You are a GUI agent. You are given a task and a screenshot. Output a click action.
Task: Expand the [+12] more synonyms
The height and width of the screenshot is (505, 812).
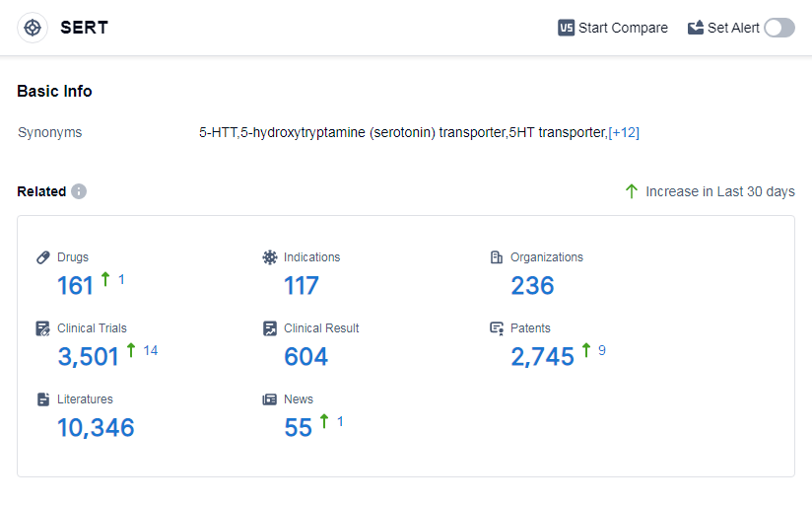624,132
